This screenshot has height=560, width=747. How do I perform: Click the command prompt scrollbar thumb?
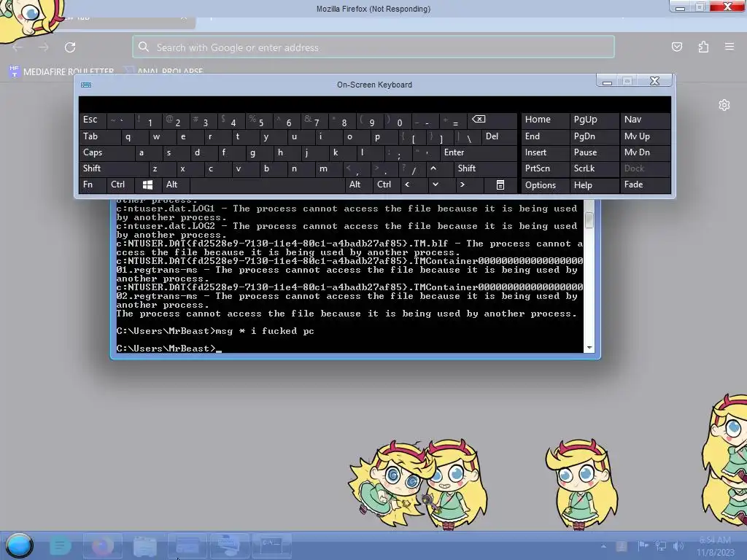pos(589,219)
